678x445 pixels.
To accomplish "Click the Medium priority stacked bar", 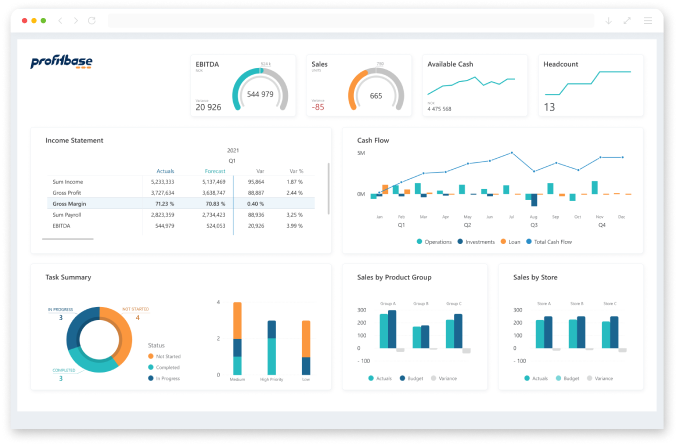I will click(237, 339).
